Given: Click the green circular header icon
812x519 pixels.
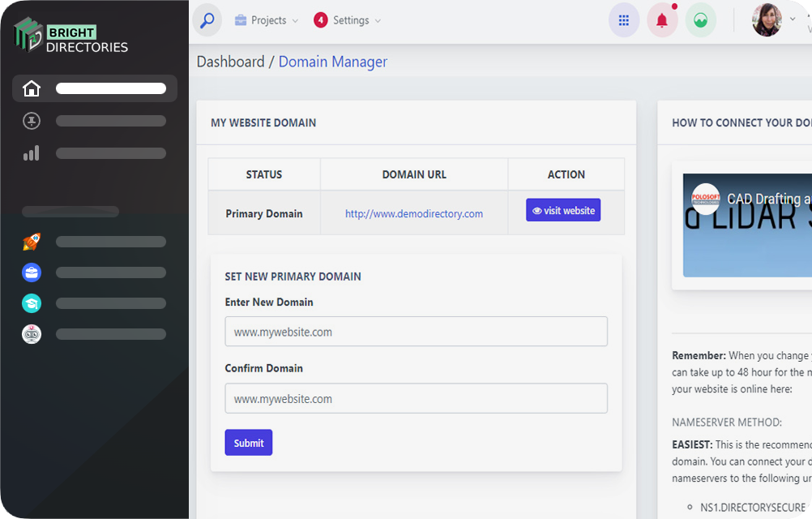Looking at the screenshot, I should click(700, 21).
